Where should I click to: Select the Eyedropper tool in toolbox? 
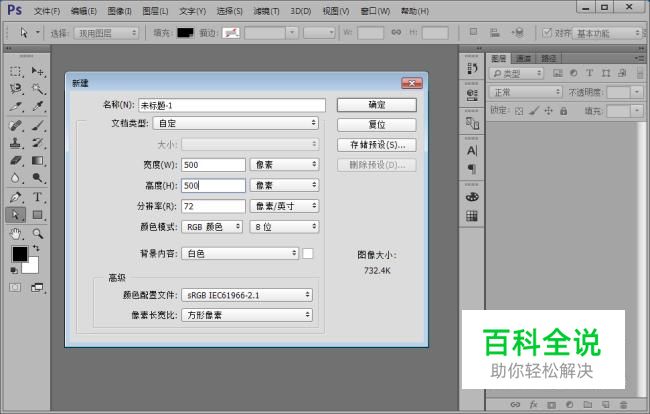(x=38, y=107)
